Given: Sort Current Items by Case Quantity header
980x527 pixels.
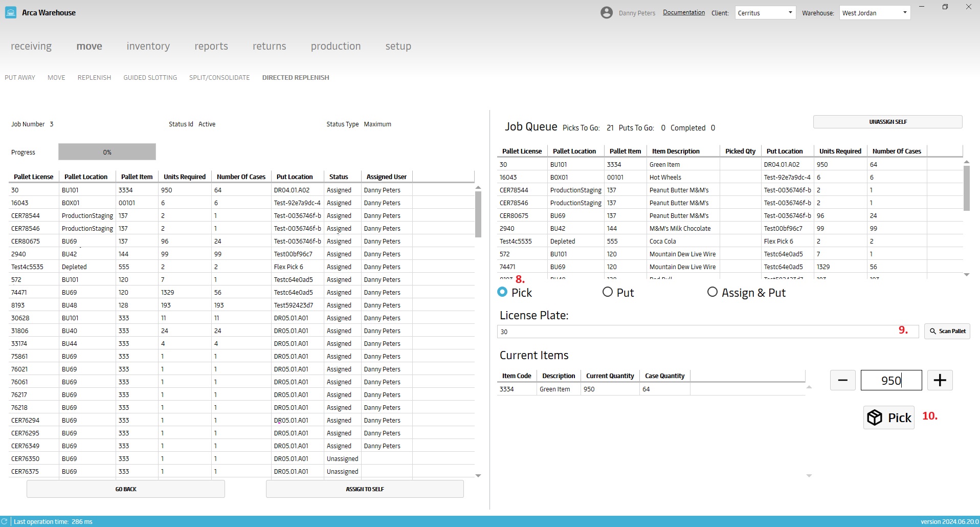Looking at the screenshot, I should coord(664,376).
